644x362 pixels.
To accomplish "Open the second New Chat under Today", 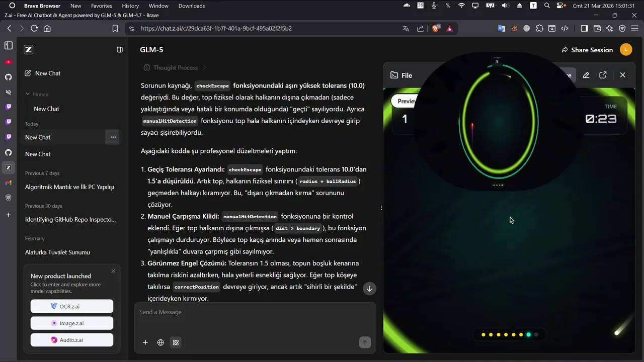I will click(38, 154).
